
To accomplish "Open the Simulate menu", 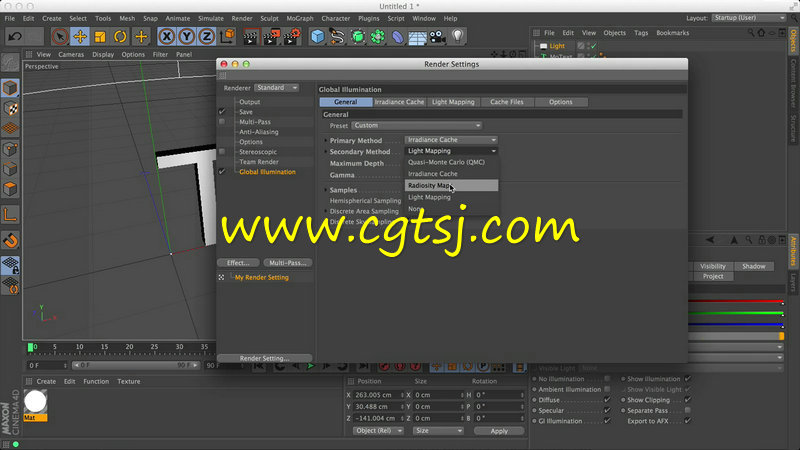I will 211,18.
